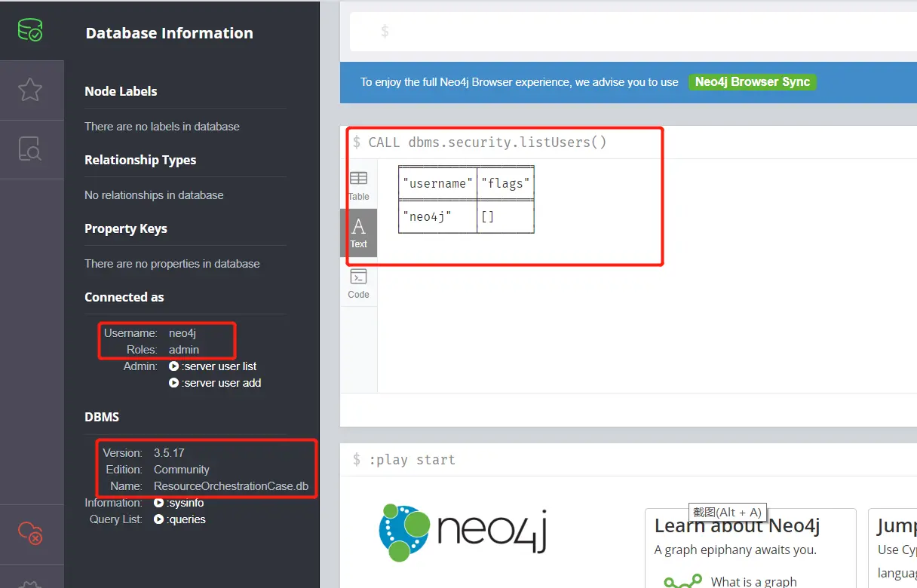917x588 pixels.
Task: Click the play icon beside :sysinfo
Action: [x=159, y=503]
